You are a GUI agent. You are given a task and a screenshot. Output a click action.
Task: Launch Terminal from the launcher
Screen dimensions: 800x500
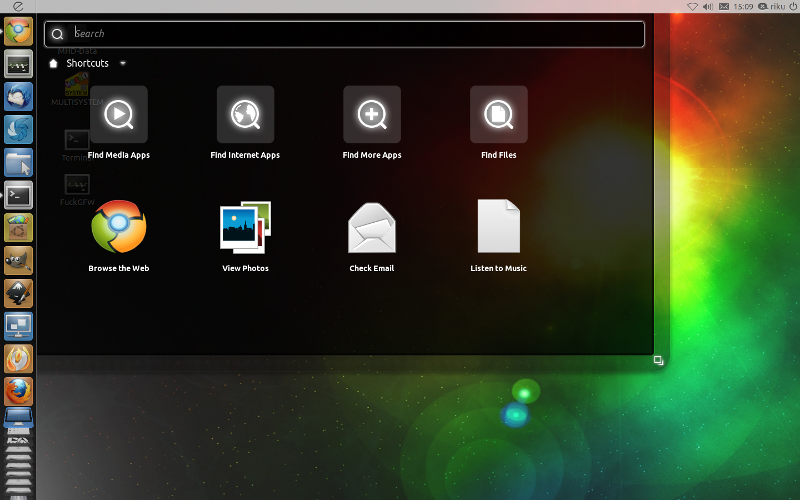19,195
